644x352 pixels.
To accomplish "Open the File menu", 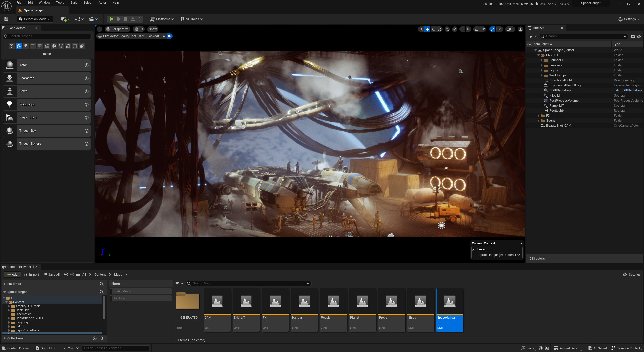I will click(19, 3).
